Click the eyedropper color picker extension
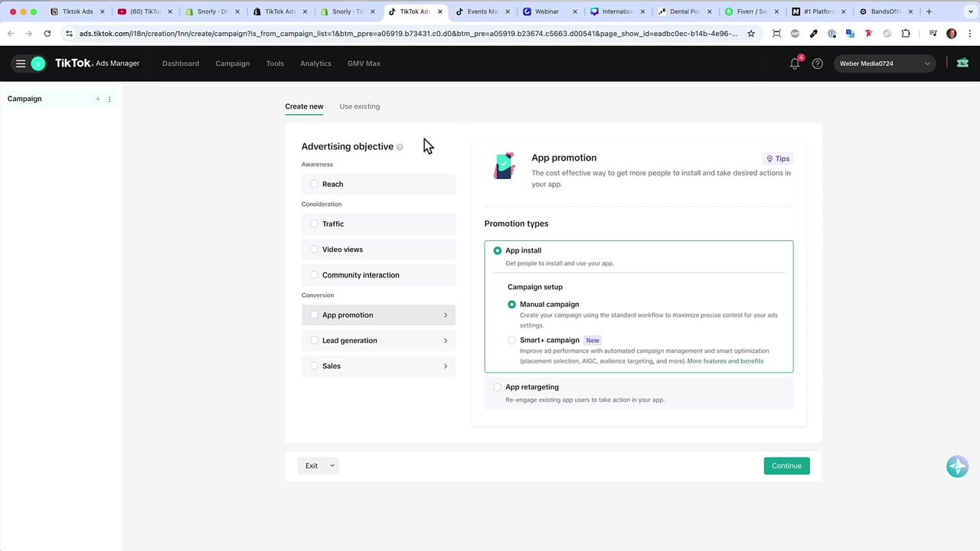Screen dimensions: 980x551 coord(813,34)
